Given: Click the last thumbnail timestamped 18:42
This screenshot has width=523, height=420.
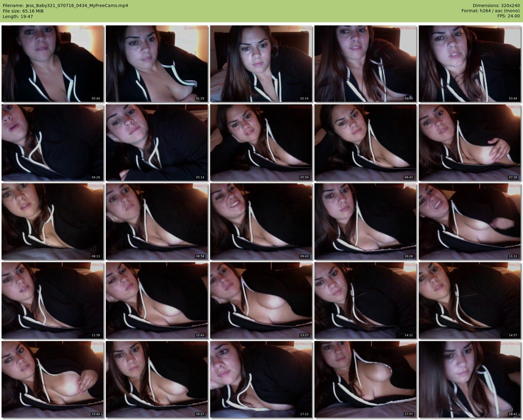Looking at the screenshot, I should point(470,379).
